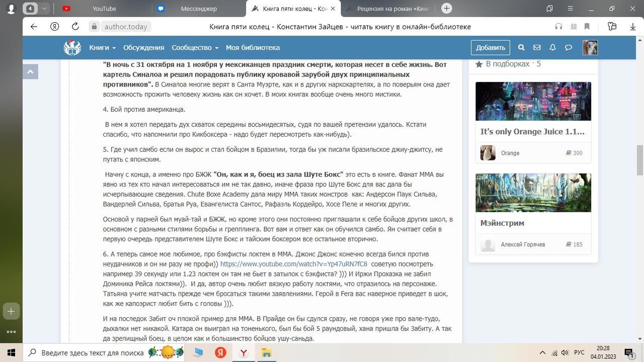
Task: Open the browser hamburger settings menu
Action: point(570,9)
